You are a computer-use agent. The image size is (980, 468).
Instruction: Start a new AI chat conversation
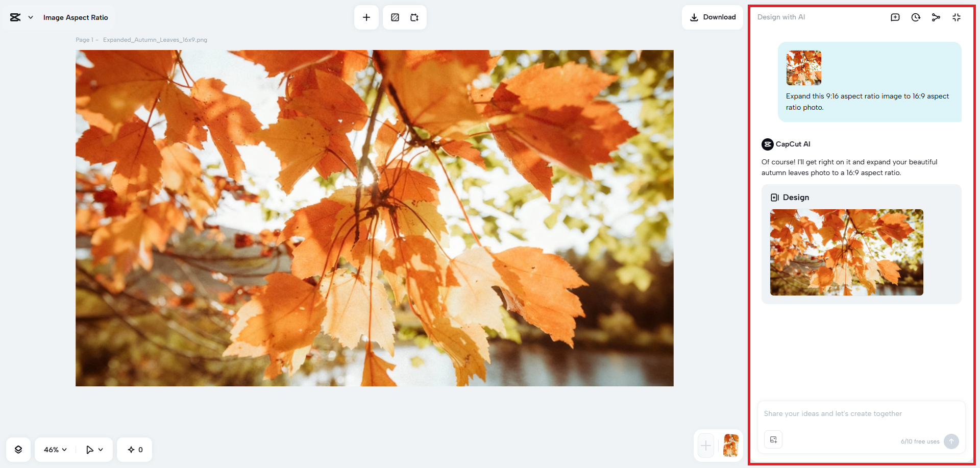click(895, 17)
